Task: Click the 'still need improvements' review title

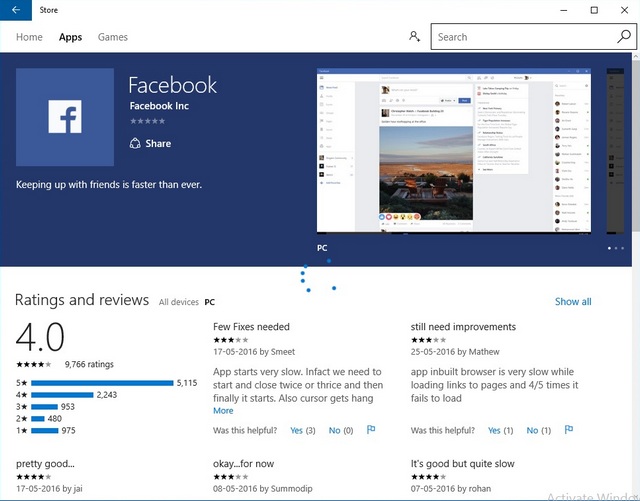Action: click(x=463, y=327)
